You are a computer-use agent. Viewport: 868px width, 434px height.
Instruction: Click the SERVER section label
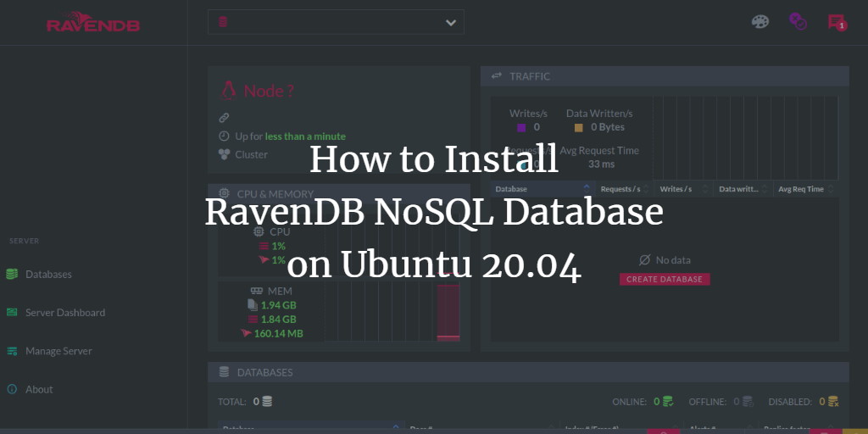pos(25,242)
